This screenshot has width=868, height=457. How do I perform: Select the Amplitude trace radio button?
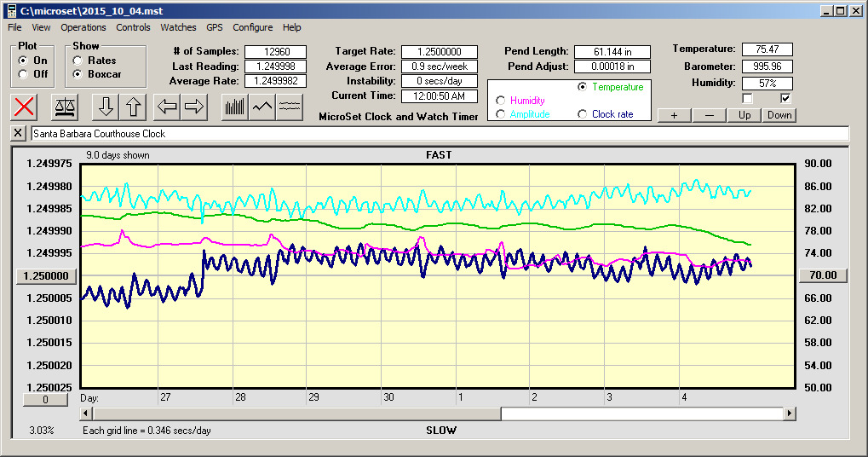[x=500, y=113]
